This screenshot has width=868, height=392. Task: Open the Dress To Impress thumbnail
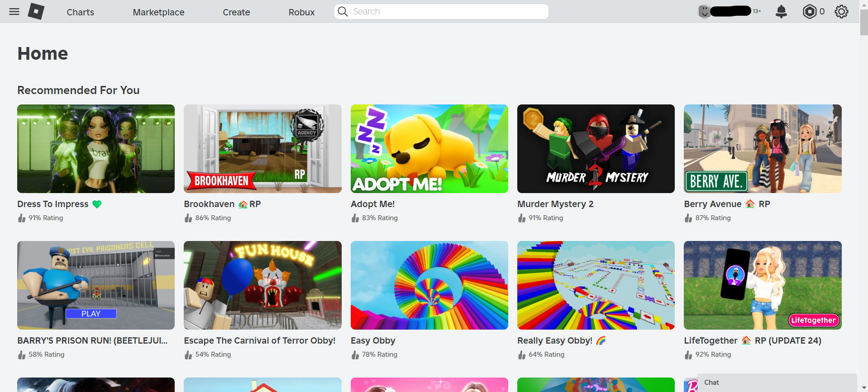pyautogui.click(x=96, y=149)
